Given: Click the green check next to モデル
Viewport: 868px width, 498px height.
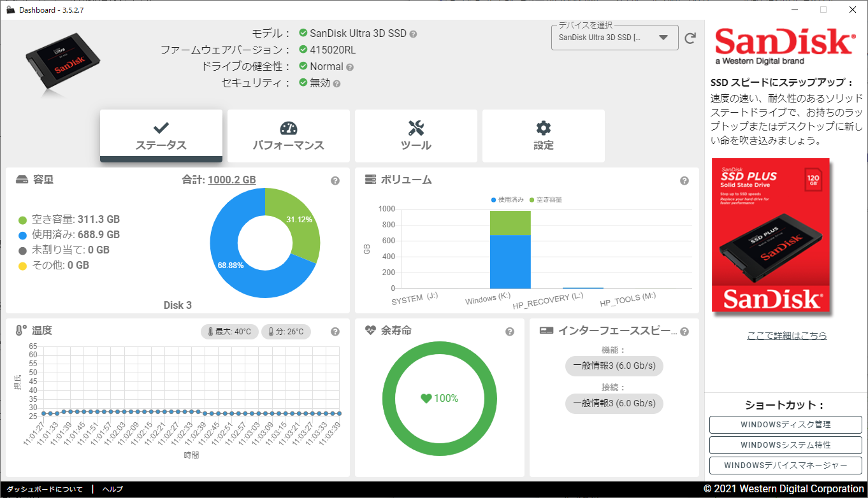Looking at the screenshot, I should (303, 33).
